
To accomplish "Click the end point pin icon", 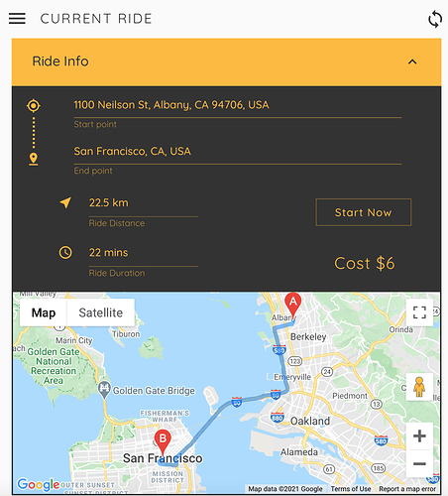I will coord(34,160).
